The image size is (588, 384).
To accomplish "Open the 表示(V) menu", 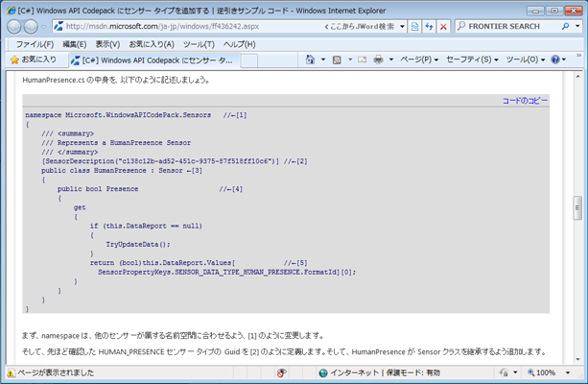I will [107, 44].
